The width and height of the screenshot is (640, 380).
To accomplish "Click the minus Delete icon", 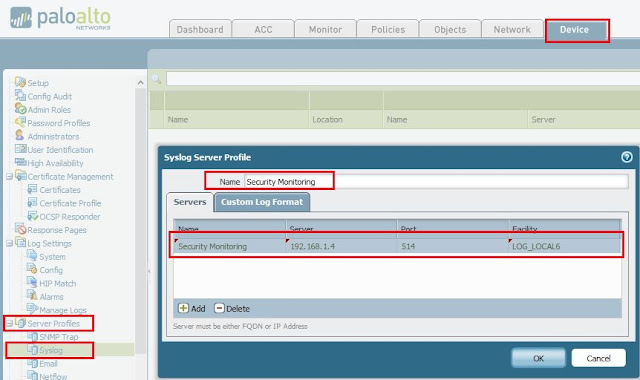I will tap(220, 308).
